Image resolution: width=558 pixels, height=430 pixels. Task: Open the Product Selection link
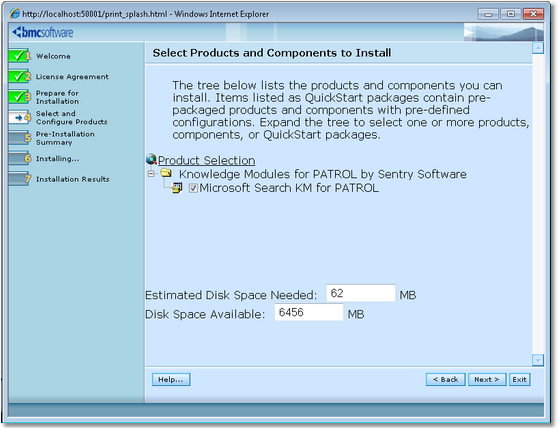coord(206,161)
